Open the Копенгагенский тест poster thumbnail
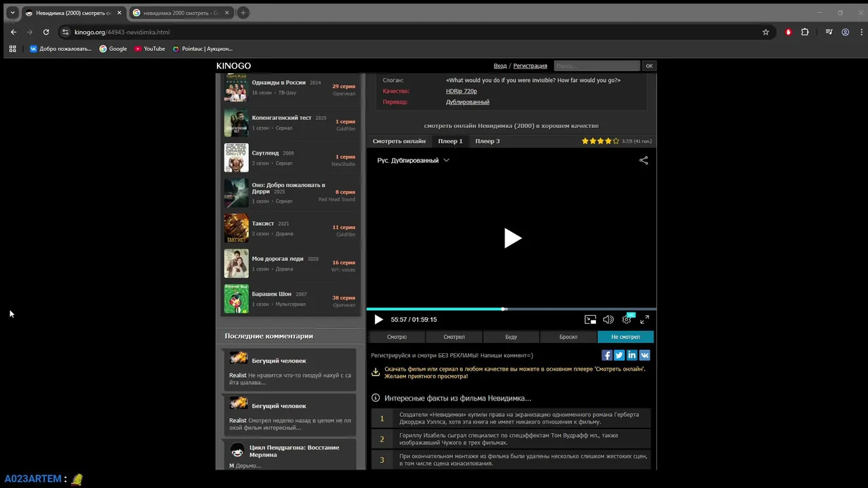Image resolution: width=868 pixels, height=488 pixels. pos(236,123)
